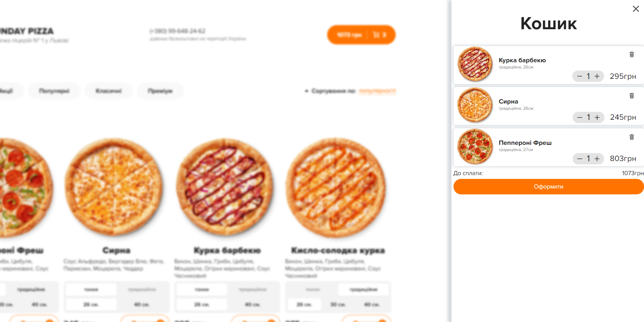Add one more Сирна pizza

click(597, 117)
